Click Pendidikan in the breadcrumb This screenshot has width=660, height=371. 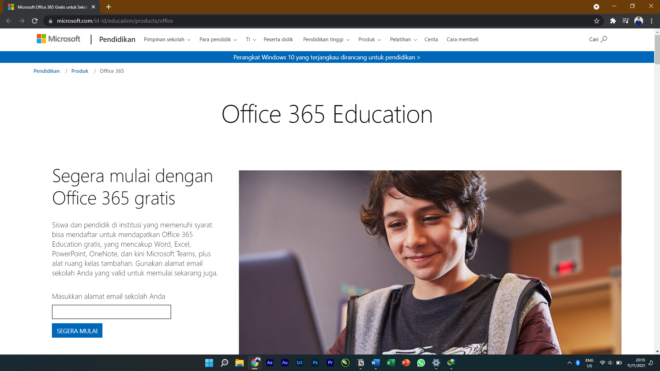[47, 71]
